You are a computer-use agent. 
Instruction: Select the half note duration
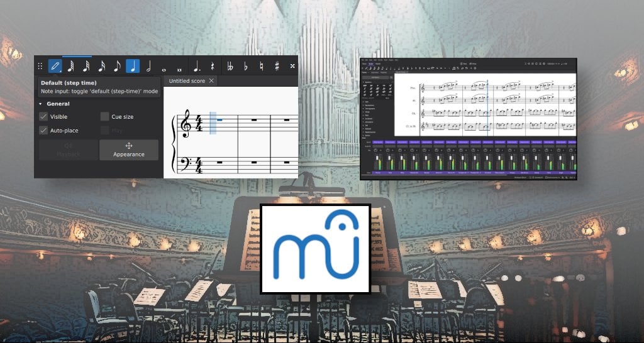pyautogui.click(x=148, y=66)
